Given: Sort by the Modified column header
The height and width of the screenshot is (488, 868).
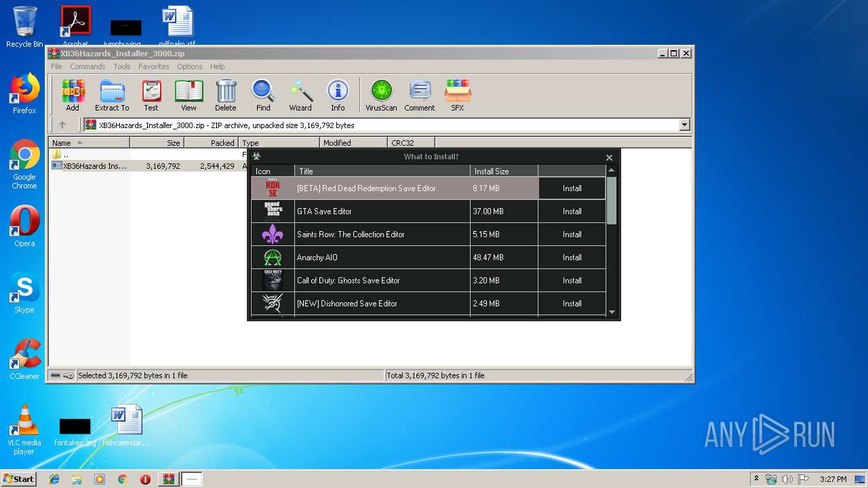Looking at the screenshot, I should click(x=353, y=143).
